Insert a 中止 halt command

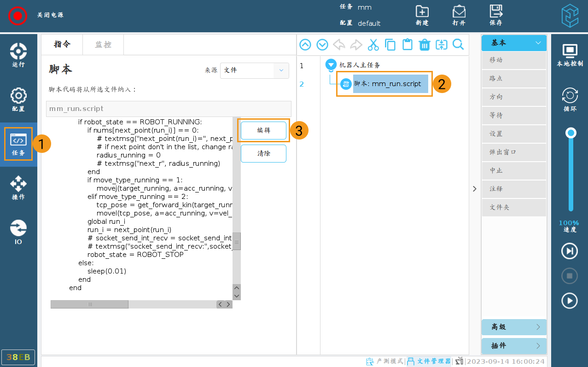tap(514, 170)
